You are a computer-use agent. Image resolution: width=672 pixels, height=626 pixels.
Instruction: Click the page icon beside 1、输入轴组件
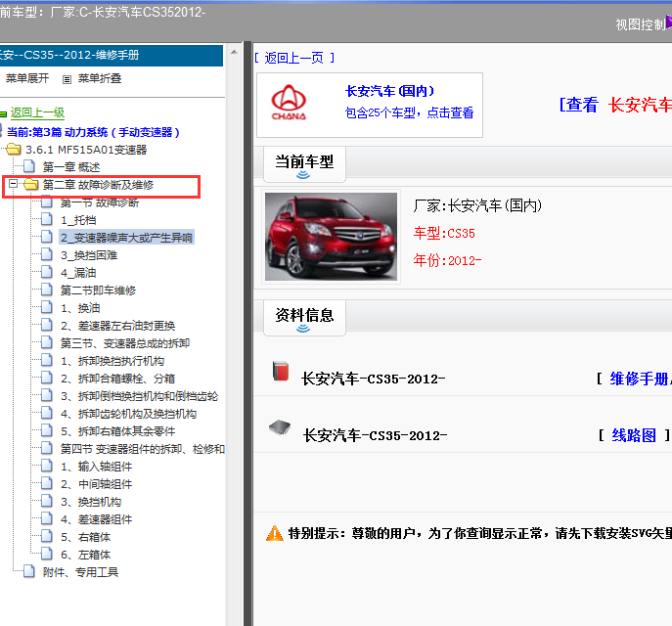(47, 466)
